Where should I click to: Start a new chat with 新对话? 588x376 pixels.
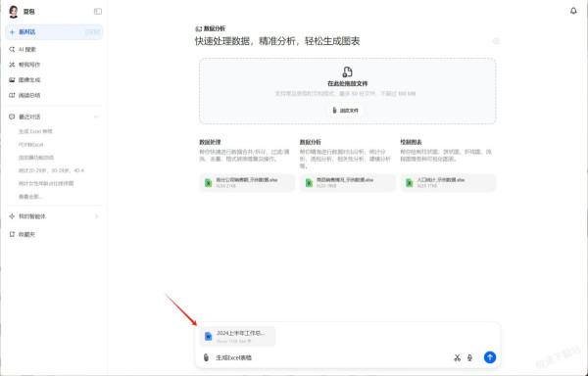tap(54, 32)
